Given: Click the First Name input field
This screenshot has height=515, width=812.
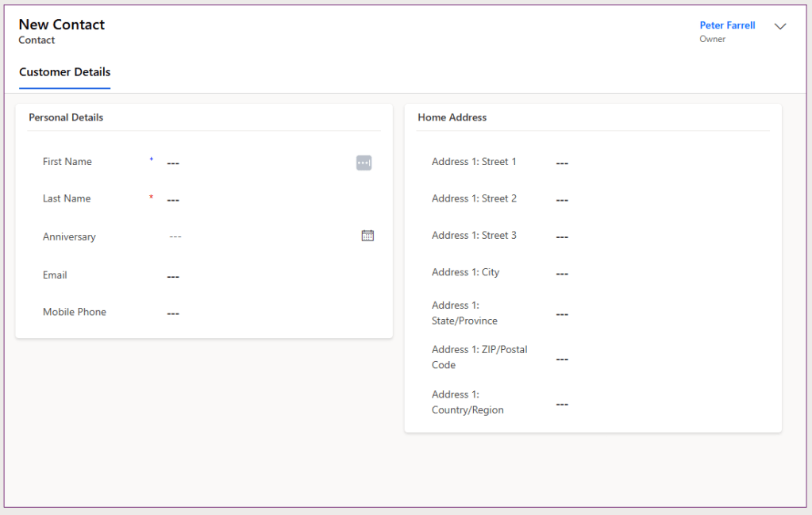Looking at the screenshot, I should click(254, 163).
